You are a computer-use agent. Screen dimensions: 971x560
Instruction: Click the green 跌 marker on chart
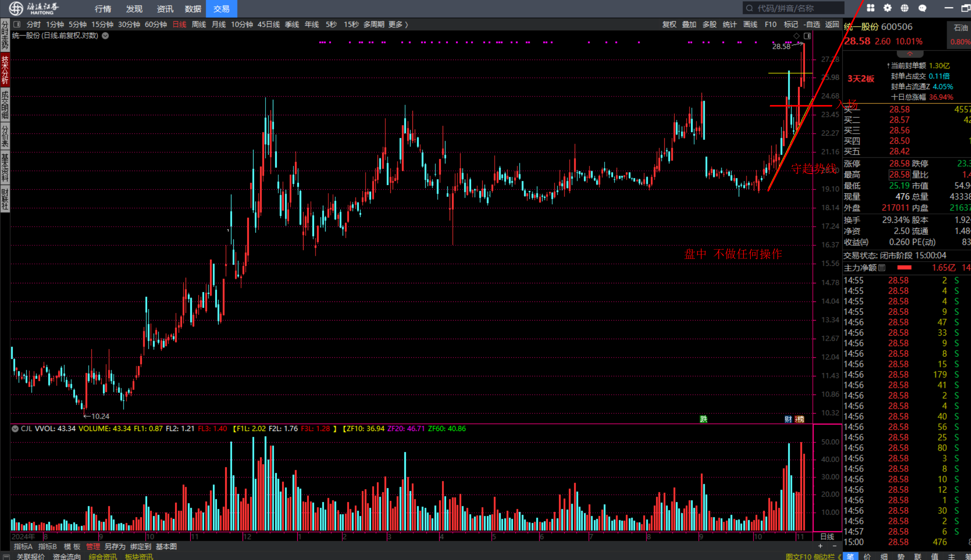(x=703, y=419)
